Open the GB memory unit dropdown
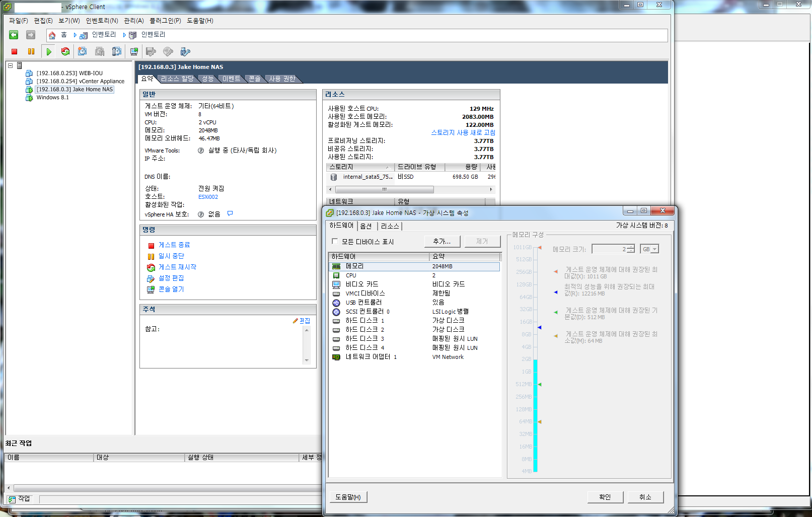The height and width of the screenshot is (517, 812). click(649, 249)
